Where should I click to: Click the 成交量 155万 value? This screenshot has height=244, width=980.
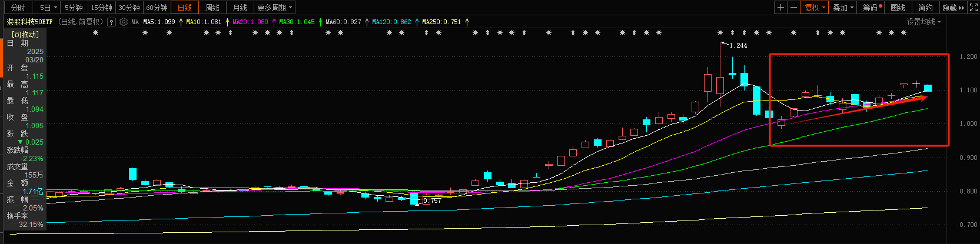tap(34, 175)
